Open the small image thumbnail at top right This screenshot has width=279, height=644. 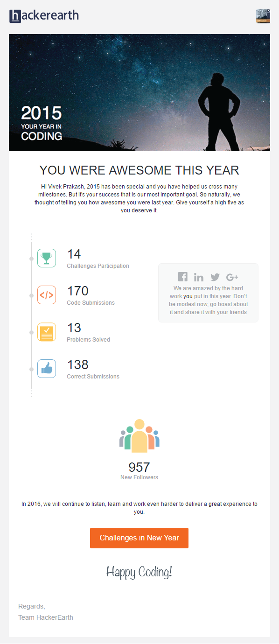tap(263, 16)
